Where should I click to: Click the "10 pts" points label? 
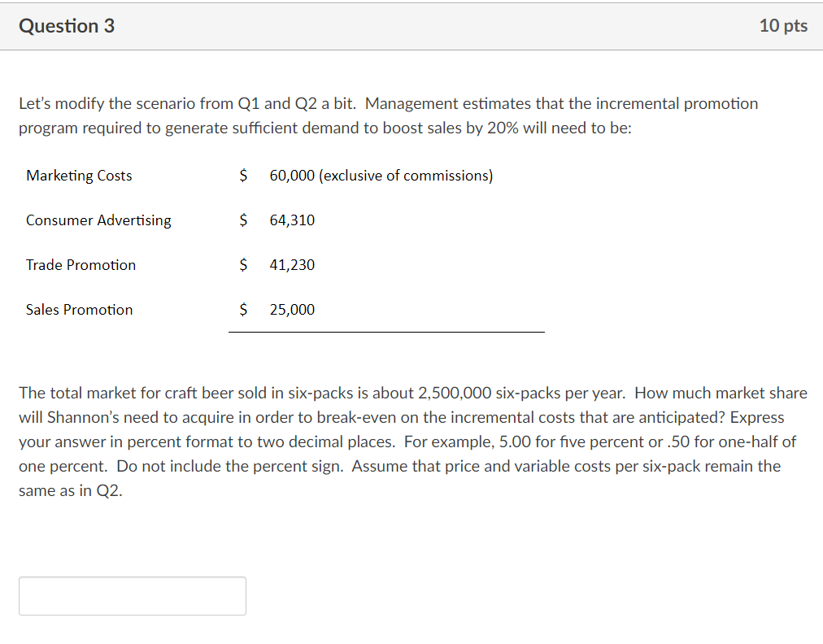[x=783, y=26]
